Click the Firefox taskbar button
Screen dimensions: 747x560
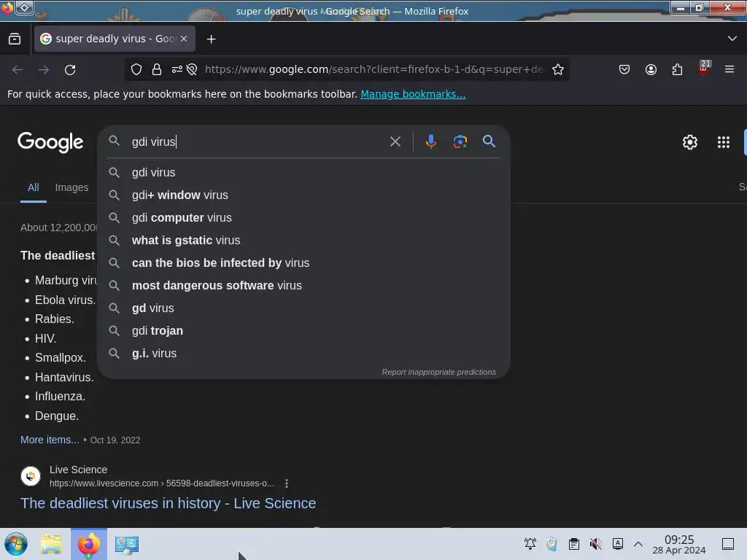pos(89,544)
